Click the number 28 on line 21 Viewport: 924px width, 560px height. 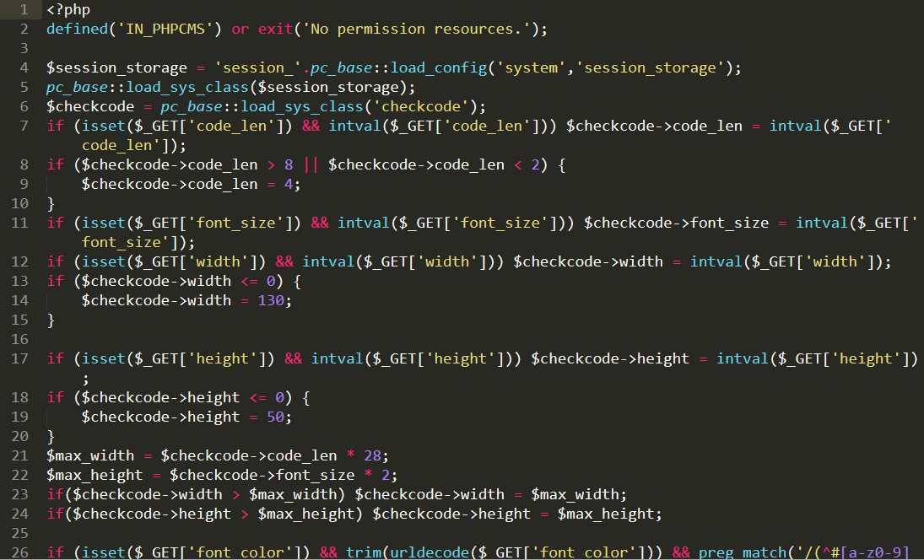372,455
